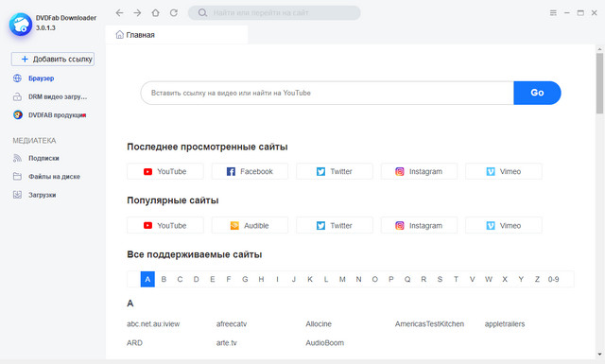Open the Браузер sidebar item
This screenshot has width=605, height=364.
tap(41, 78)
